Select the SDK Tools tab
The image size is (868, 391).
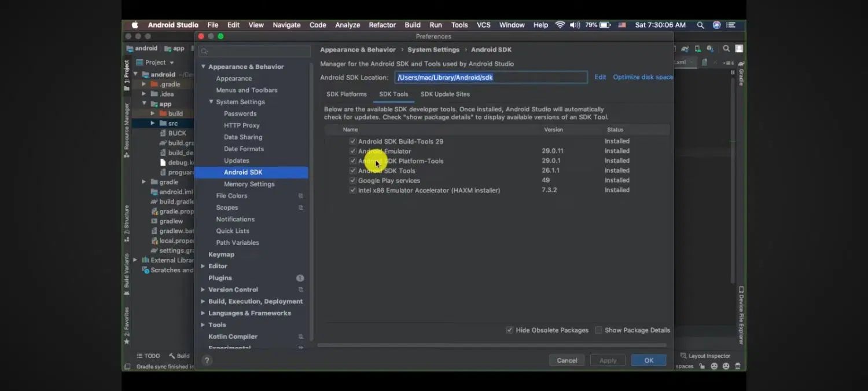click(393, 94)
